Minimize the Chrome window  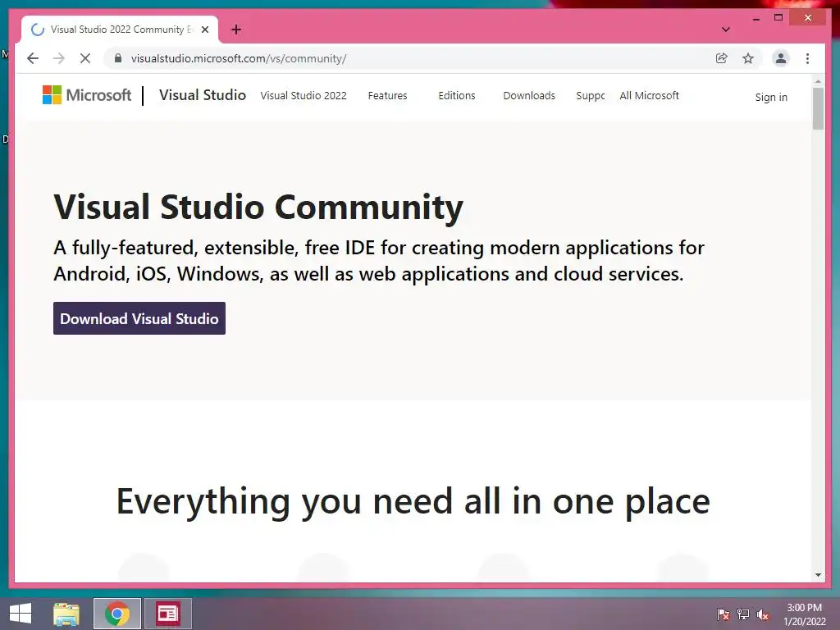point(756,18)
